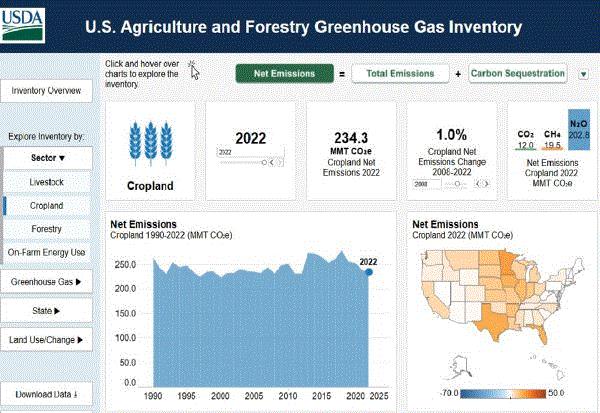The image size is (600, 413).
Task: Click the Download Data button
Action: (x=46, y=394)
